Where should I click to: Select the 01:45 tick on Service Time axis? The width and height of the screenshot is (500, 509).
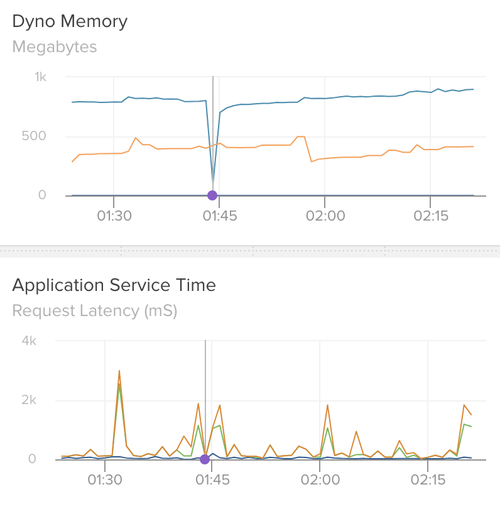click(x=212, y=480)
